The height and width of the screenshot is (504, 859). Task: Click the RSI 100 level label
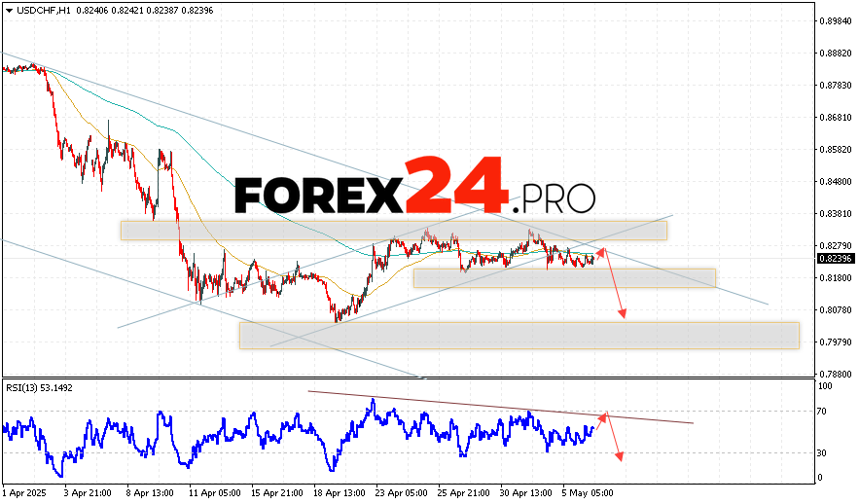(825, 386)
